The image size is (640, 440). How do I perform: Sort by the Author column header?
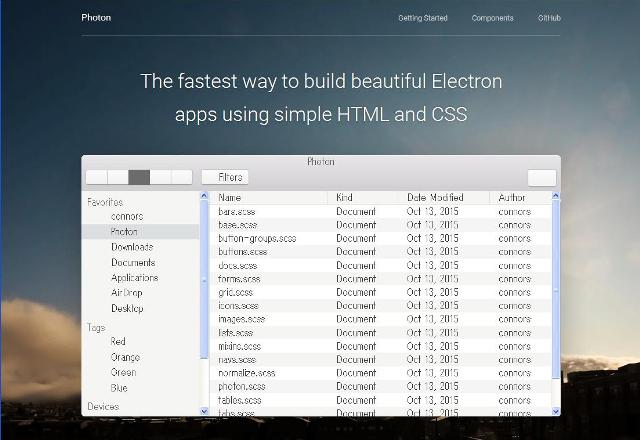click(520, 198)
